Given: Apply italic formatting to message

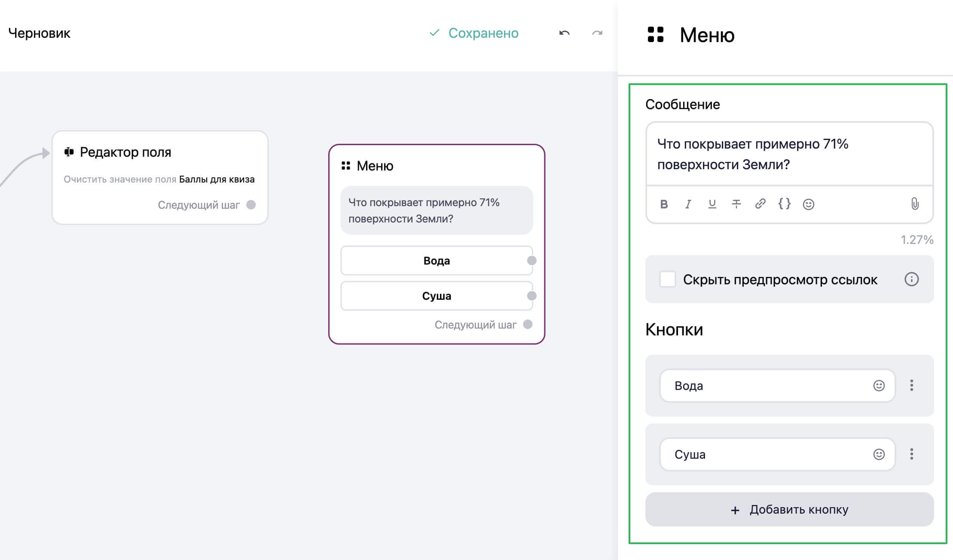Looking at the screenshot, I should click(688, 204).
